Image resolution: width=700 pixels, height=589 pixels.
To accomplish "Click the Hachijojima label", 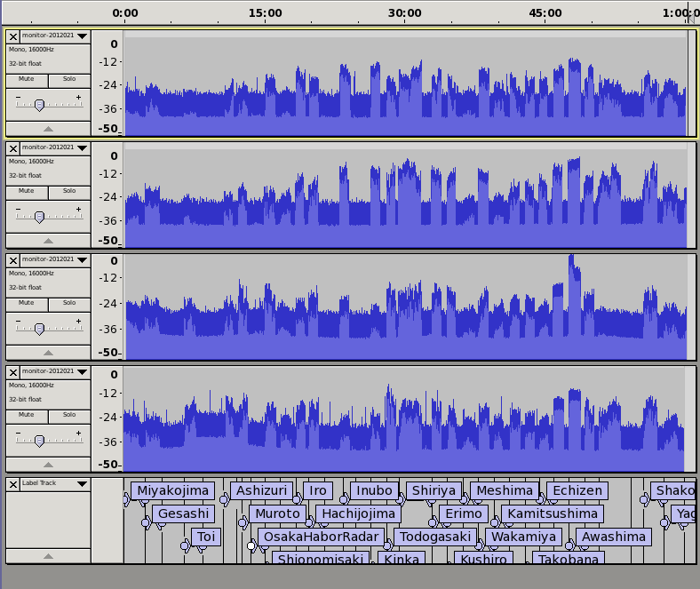I will tap(358, 513).
